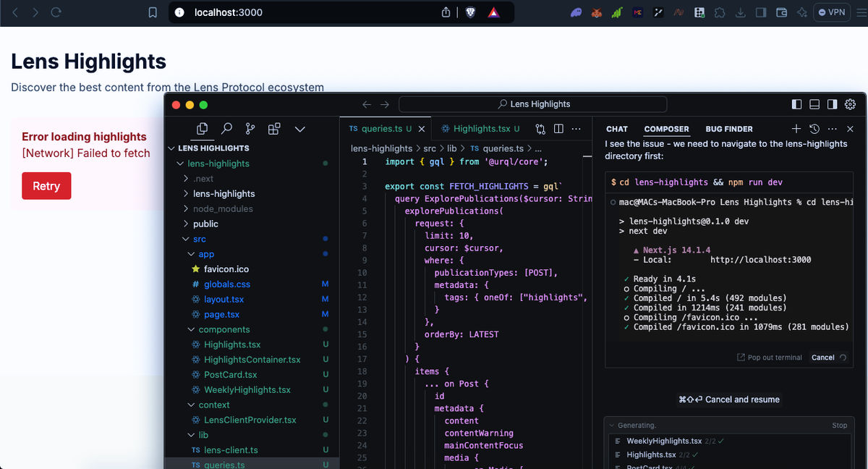Go forward with editor navigation arrow

[x=385, y=104]
